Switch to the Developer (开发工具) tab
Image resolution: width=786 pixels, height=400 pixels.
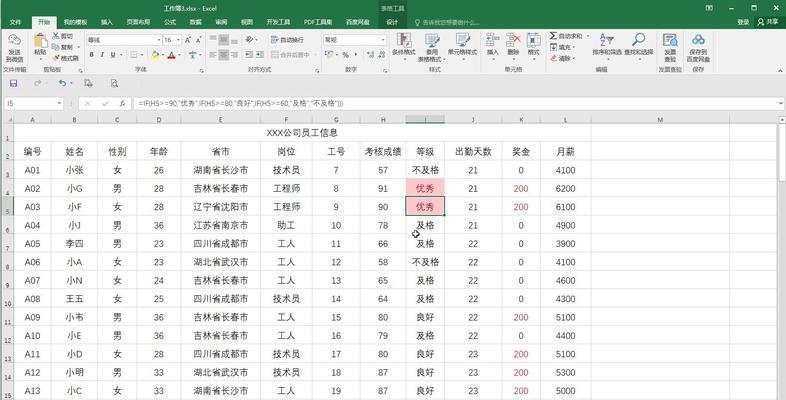click(x=278, y=22)
